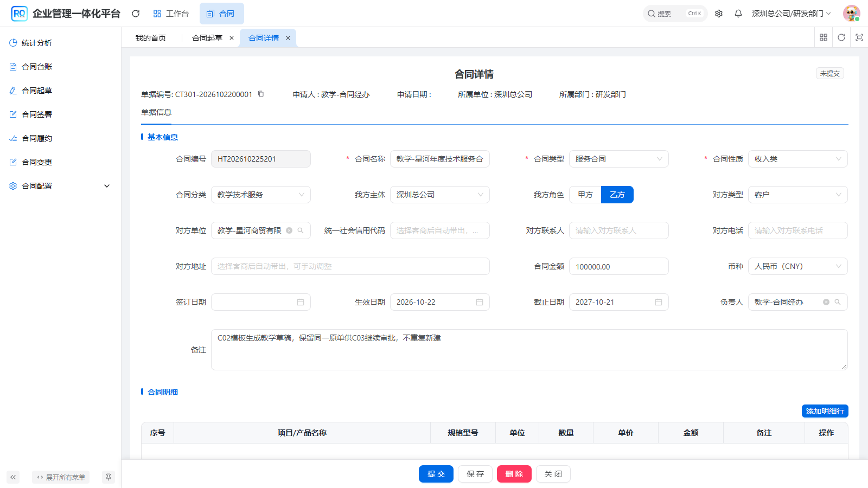The image size is (868, 488).
Task: Click the 项目/产品名称 column header
Action: tap(302, 433)
